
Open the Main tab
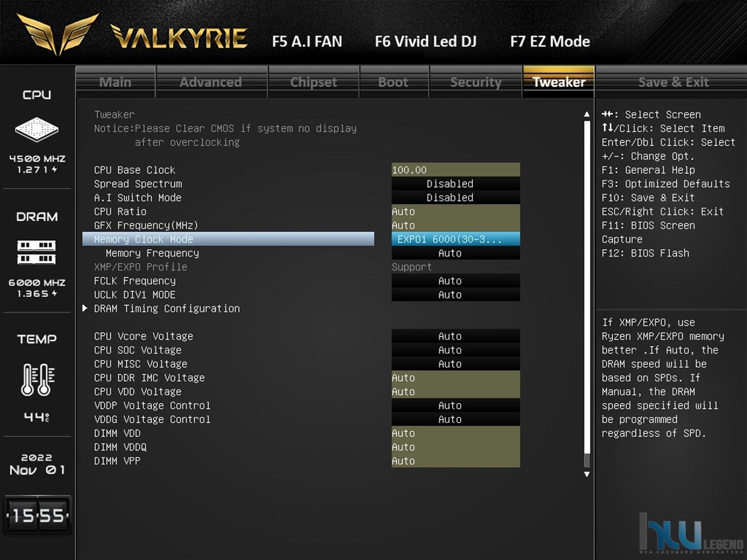pyautogui.click(x=115, y=82)
